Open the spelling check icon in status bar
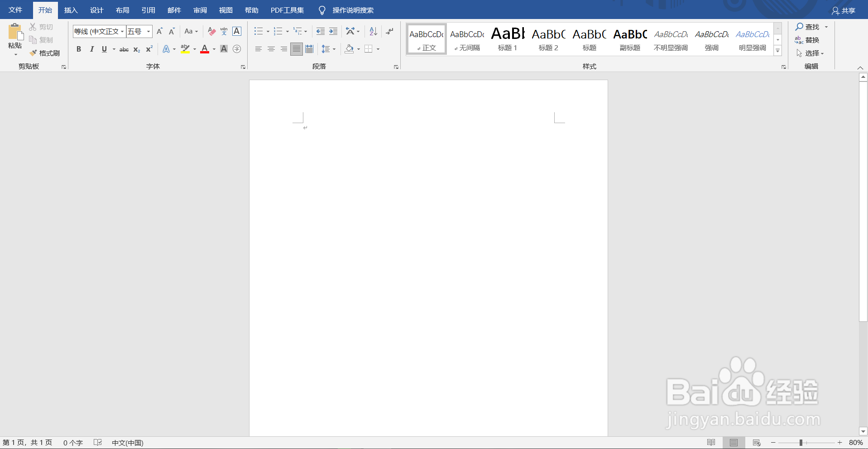The height and width of the screenshot is (449, 868). (97, 443)
